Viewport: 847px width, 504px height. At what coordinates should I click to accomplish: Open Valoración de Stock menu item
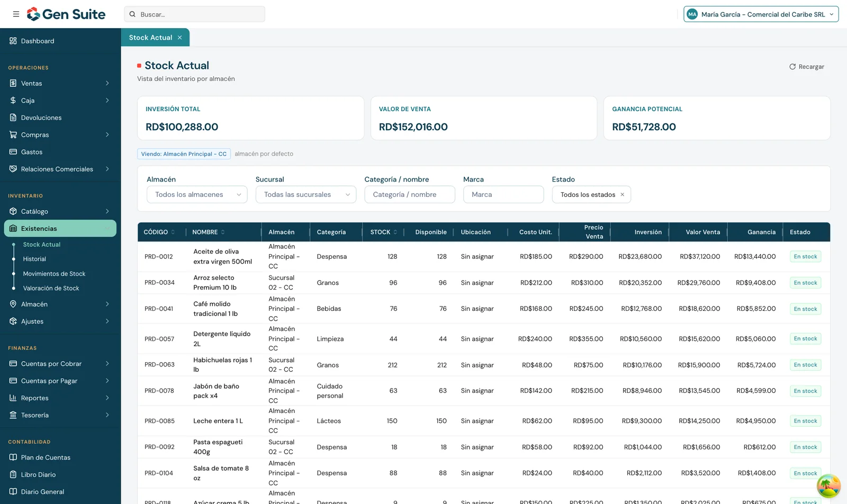[51, 289]
